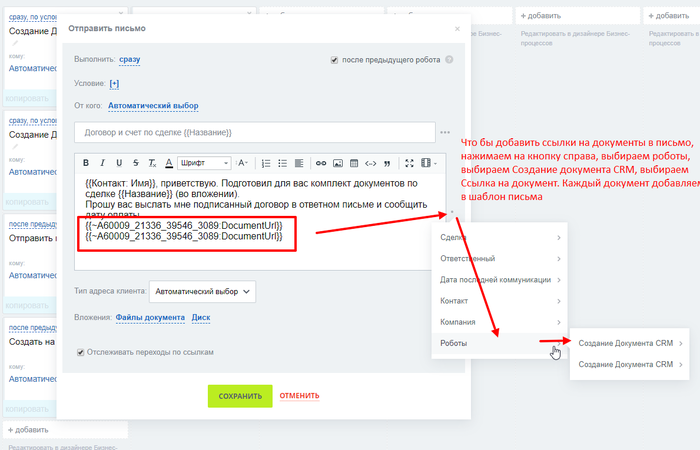The height and width of the screenshot is (450, 700).
Task: Open the text color picker
Action: tap(169, 163)
